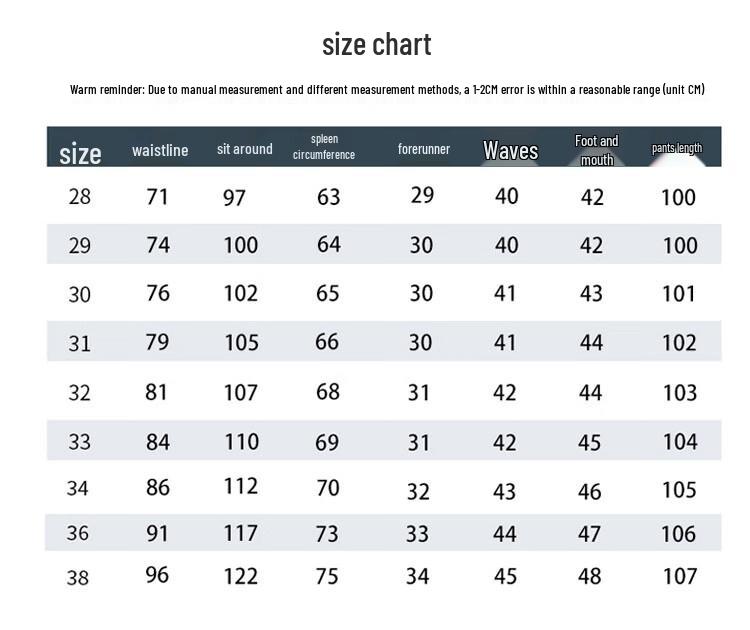Click the "size chart" title

(376, 45)
